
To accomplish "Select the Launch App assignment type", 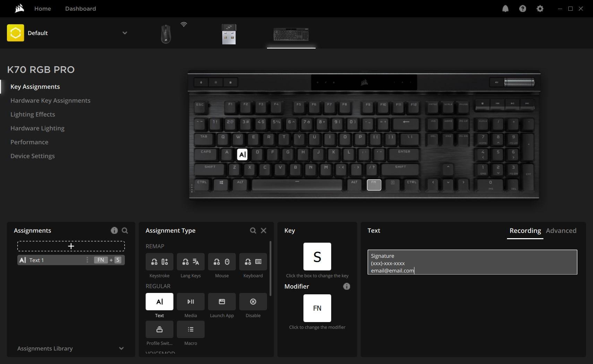I will pyautogui.click(x=222, y=302).
